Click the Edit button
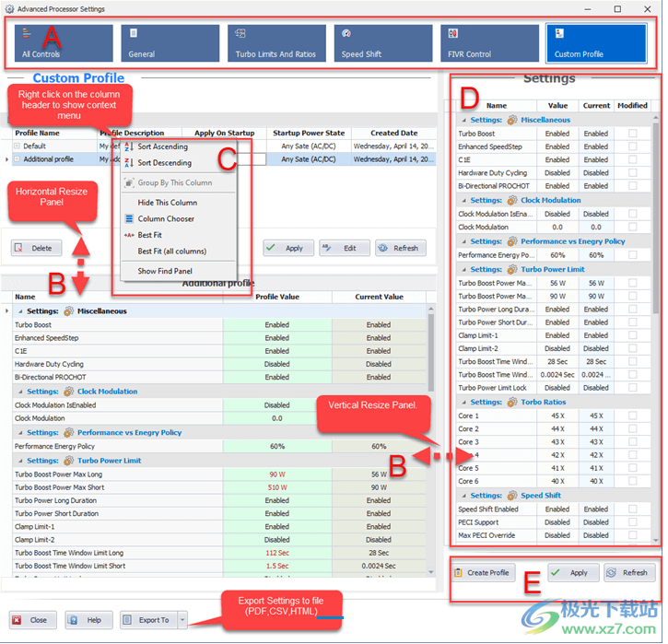This screenshot has height=644, width=668. (345, 248)
